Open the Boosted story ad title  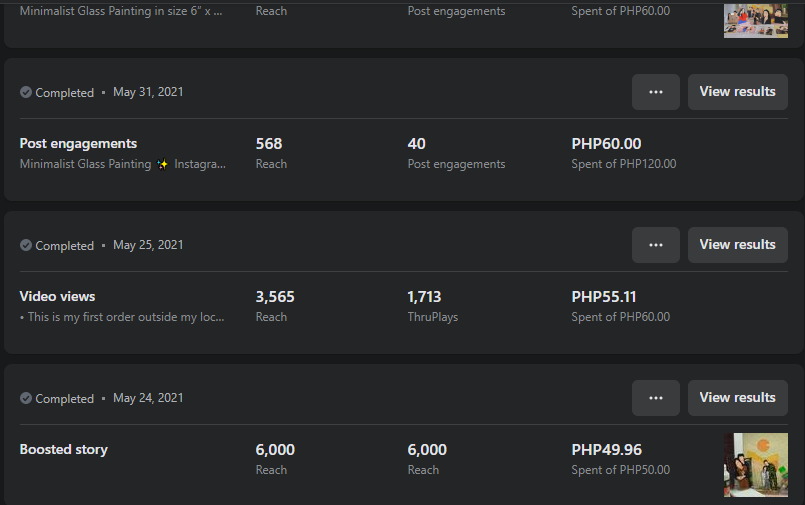pos(64,450)
